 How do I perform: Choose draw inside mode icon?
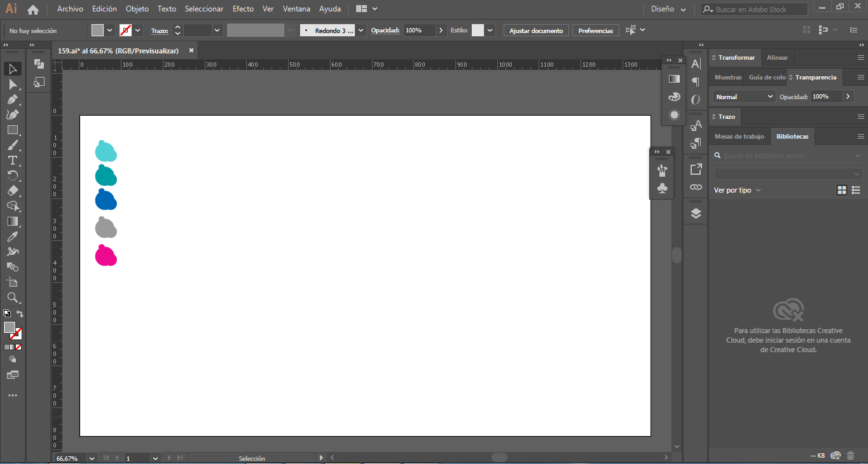pyautogui.click(x=13, y=360)
